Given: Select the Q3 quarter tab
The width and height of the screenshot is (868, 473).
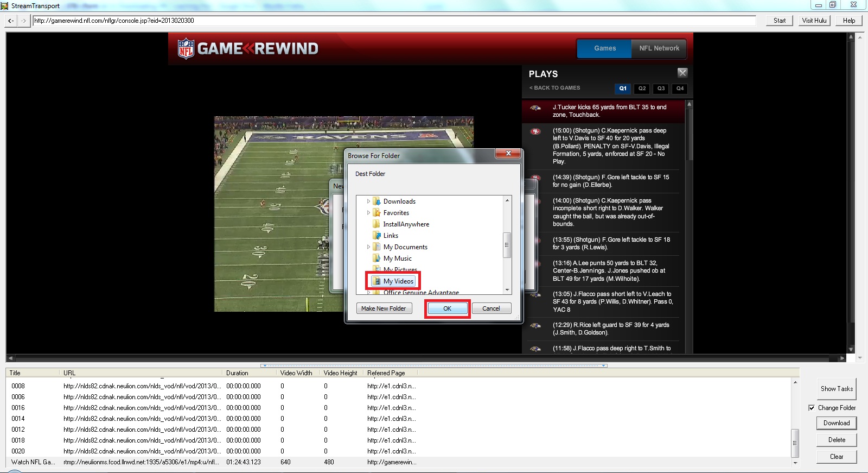Looking at the screenshot, I should point(661,89).
